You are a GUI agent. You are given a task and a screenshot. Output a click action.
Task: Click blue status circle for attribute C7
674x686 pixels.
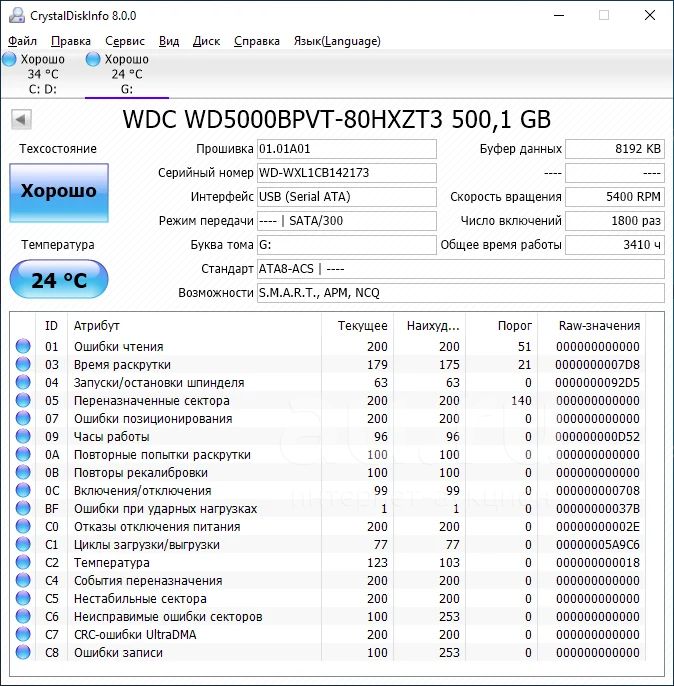(x=23, y=634)
